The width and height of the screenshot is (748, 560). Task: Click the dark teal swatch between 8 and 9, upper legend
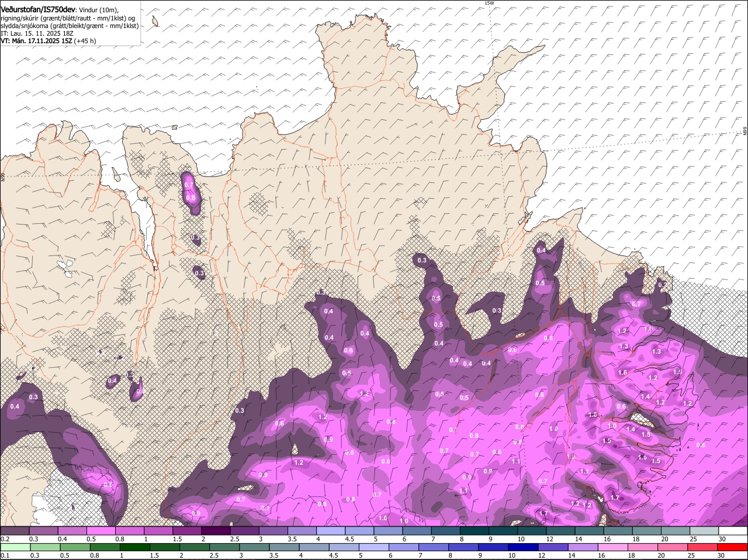coord(474,531)
